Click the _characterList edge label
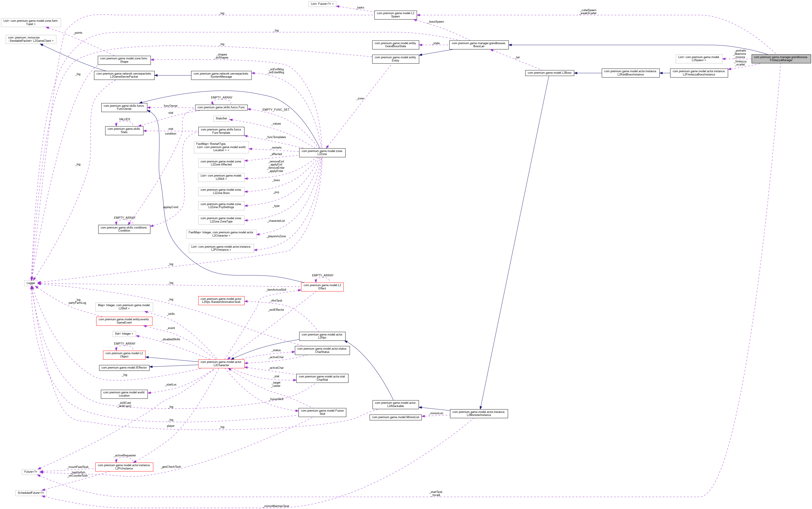Screen dimensions: 812x509 point(276,221)
